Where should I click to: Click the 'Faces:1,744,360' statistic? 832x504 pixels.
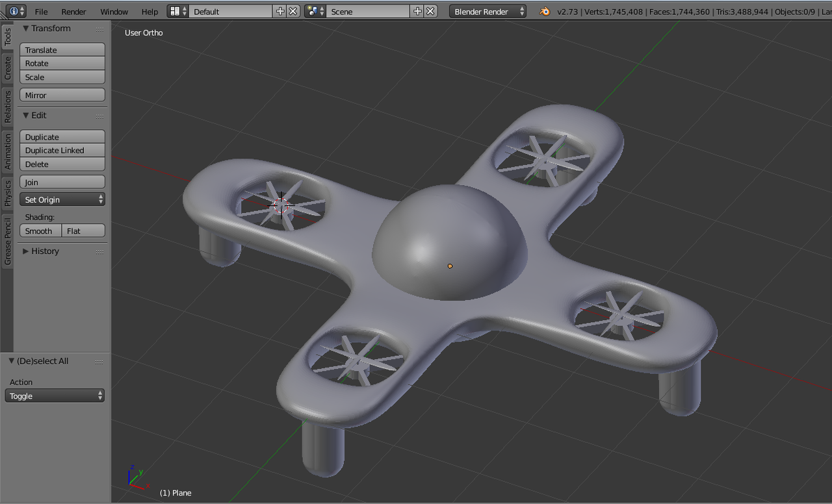point(681,12)
